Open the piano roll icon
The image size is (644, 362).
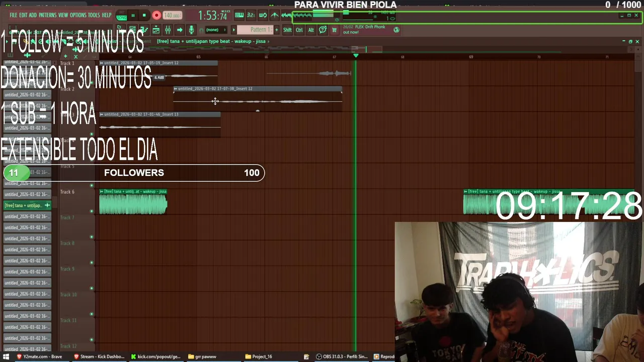[x=144, y=30]
